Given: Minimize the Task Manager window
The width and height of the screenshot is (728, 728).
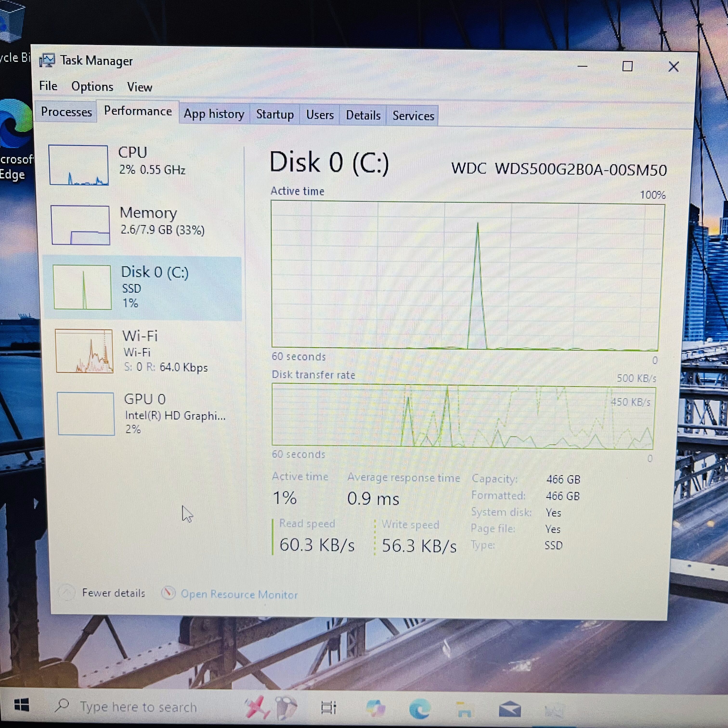Looking at the screenshot, I should (582, 66).
